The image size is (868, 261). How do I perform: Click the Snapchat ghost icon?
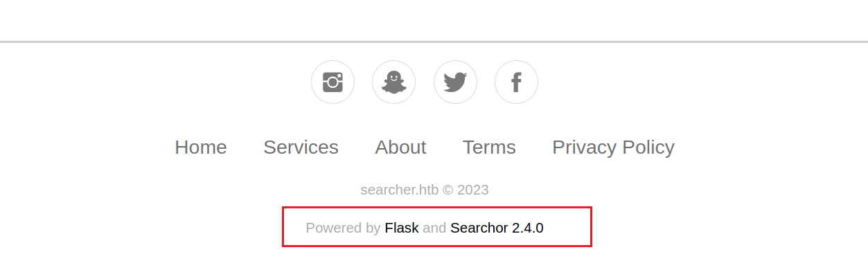click(393, 82)
